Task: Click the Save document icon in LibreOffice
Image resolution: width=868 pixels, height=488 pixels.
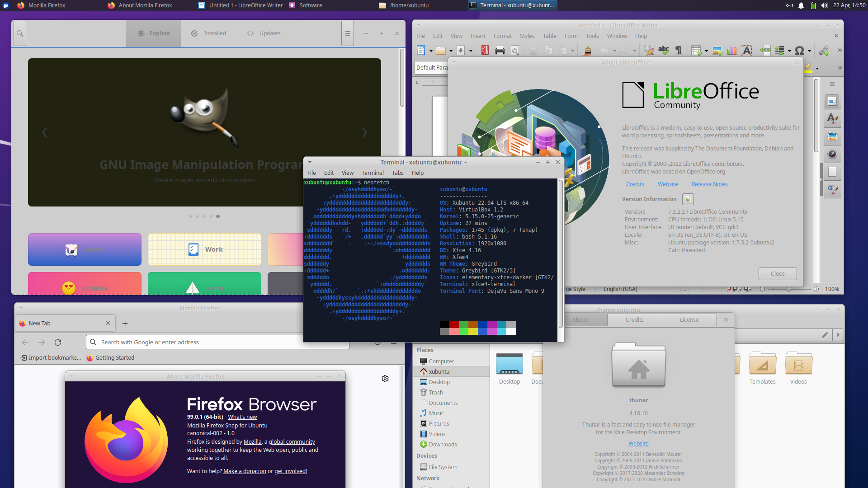Action: tap(458, 49)
